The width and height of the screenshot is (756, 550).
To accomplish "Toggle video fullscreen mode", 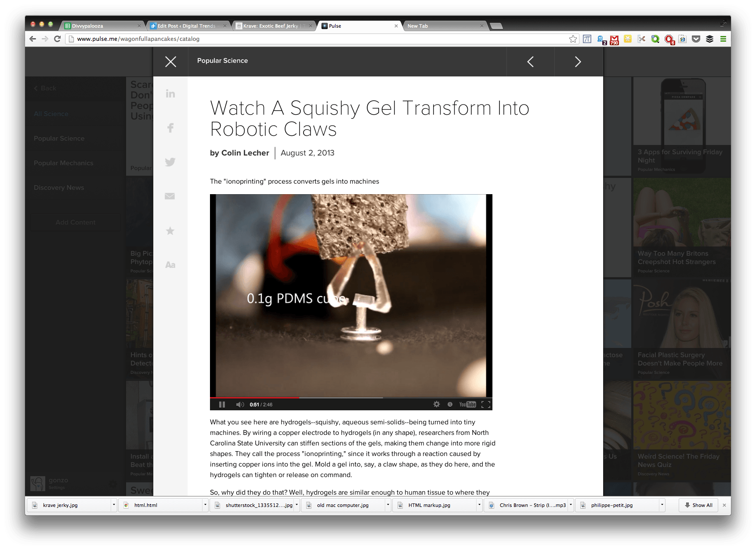I will tap(486, 405).
